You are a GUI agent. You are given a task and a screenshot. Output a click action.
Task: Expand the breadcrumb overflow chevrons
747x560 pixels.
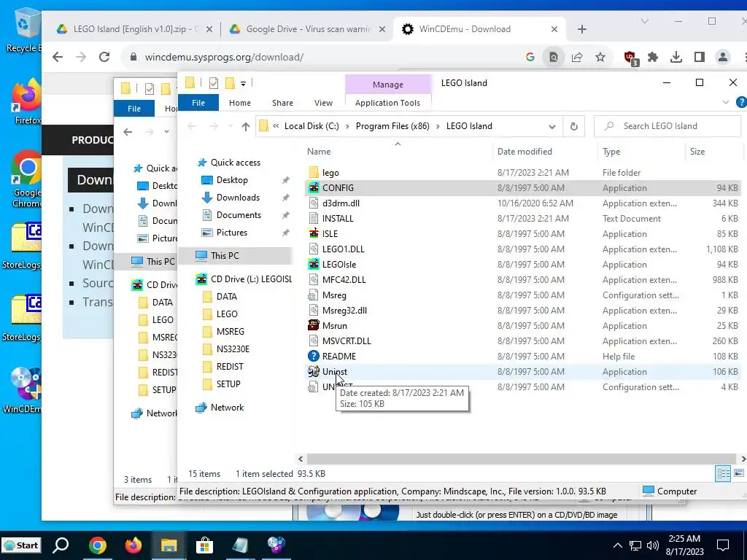[x=276, y=126]
